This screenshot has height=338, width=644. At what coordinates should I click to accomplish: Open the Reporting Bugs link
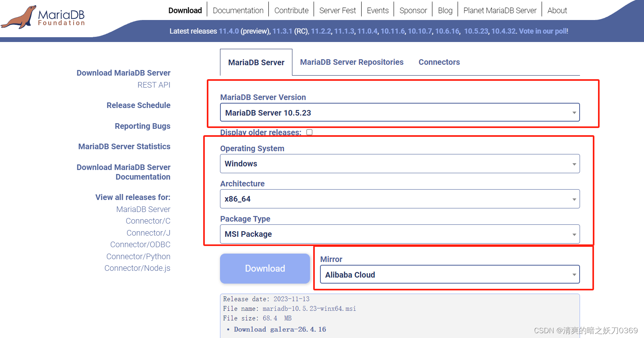click(x=142, y=126)
